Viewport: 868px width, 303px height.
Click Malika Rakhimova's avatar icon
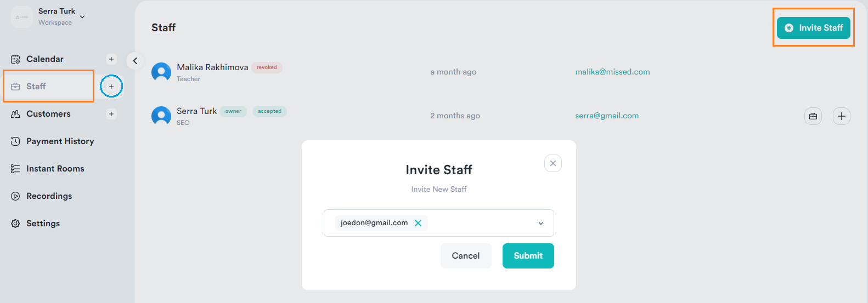tap(161, 72)
